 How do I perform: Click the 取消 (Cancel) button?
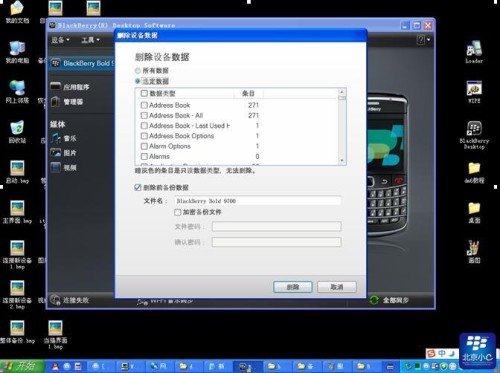[337, 287]
